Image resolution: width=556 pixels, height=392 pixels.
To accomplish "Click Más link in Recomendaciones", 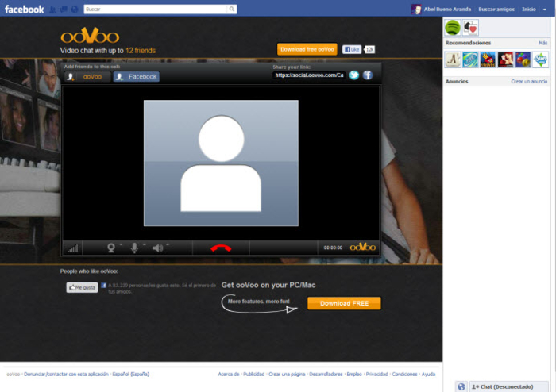I will pyautogui.click(x=542, y=43).
